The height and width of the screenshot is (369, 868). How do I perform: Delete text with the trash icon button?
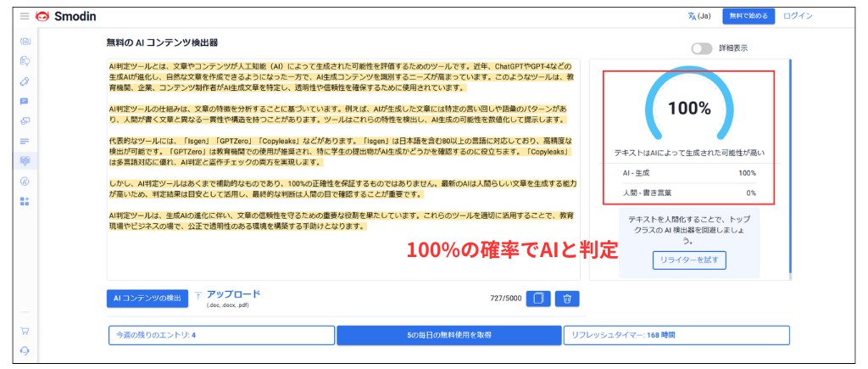coord(567,299)
